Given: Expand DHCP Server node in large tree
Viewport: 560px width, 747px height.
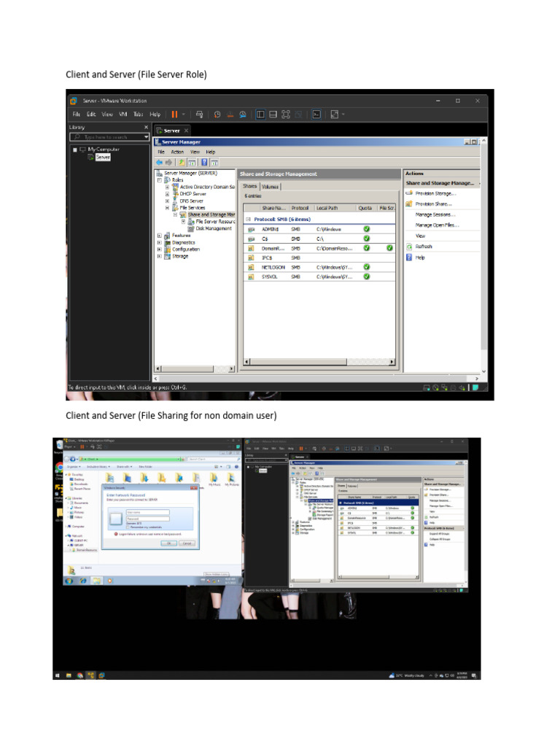Looking at the screenshot, I should pos(167,194).
